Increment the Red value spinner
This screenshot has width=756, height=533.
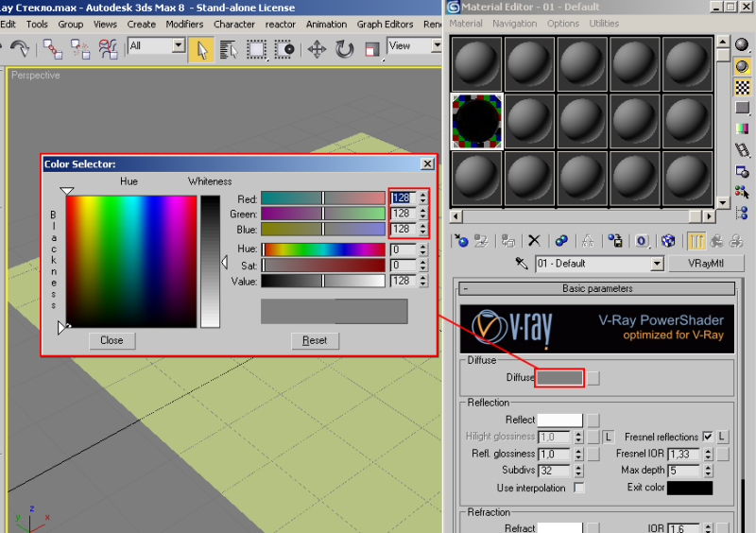422,195
